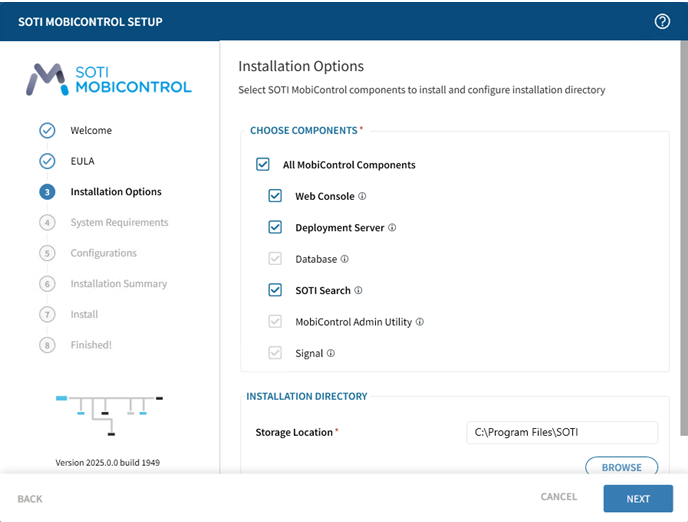Click the Web Console info icon
Screen dimensions: 688x522
[363, 196]
